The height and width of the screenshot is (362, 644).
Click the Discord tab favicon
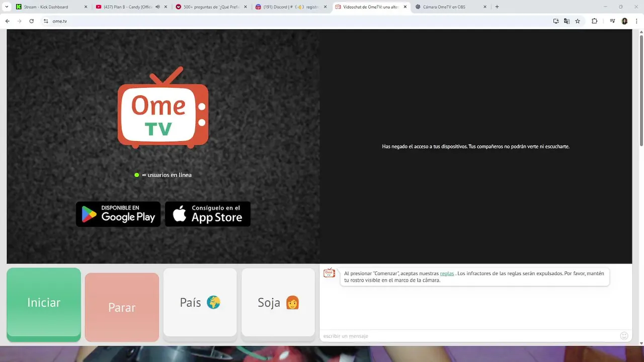point(258,7)
